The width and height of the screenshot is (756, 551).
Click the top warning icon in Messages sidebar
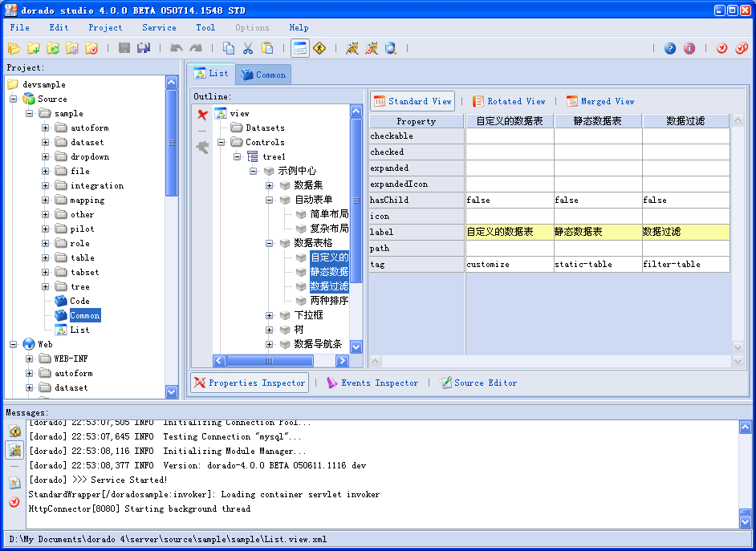point(15,431)
